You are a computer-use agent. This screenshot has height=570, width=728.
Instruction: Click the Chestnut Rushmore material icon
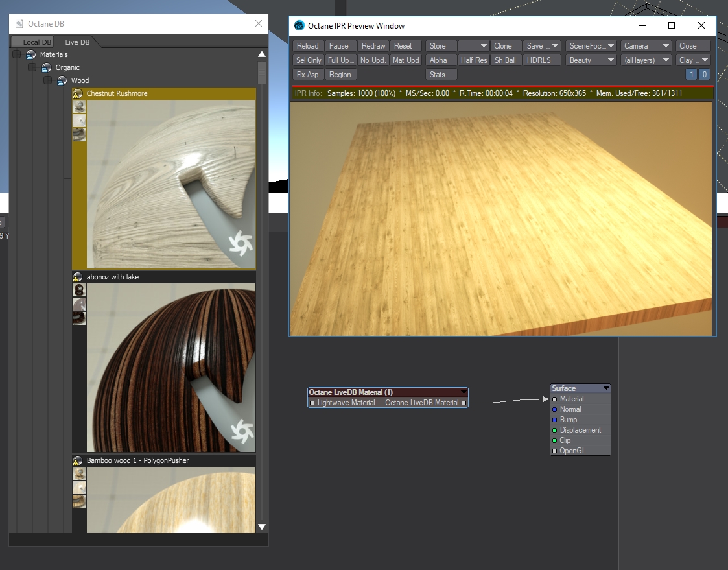(78, 93)
